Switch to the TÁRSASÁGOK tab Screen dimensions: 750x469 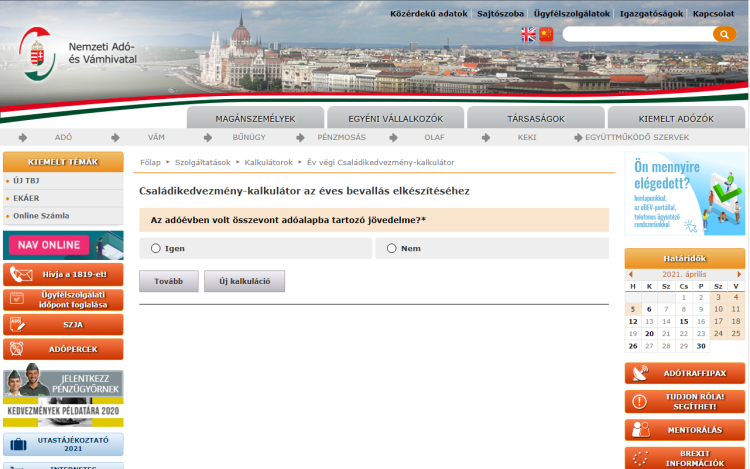click(535, 118)
